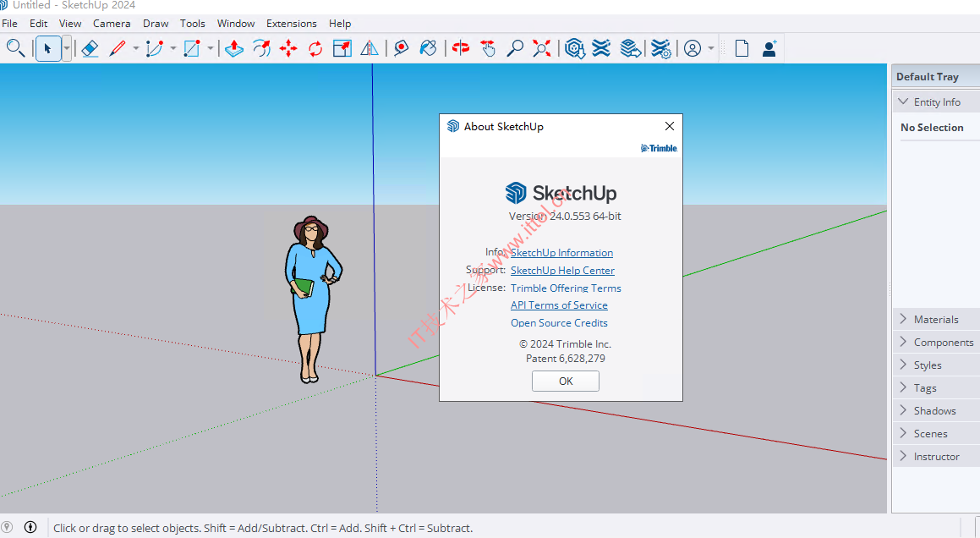The image size is (980, 538).
Task: Click the new blank document icon
Action: click(x=742, y=48)
